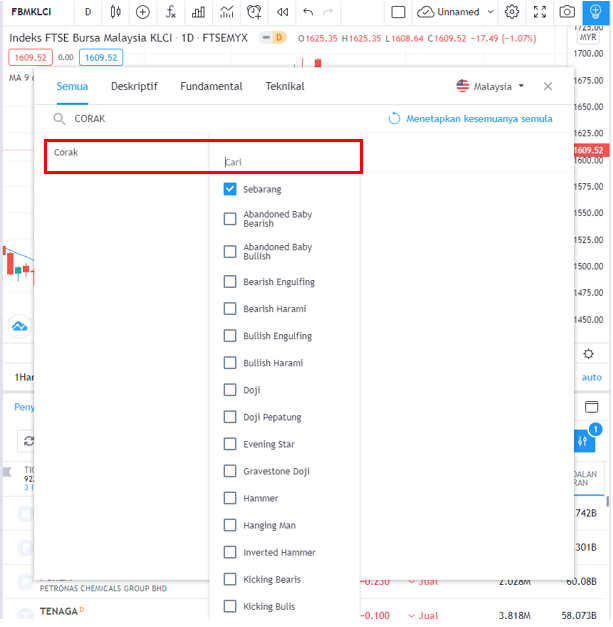Screen dimensions: 613x627
Task: Open the candlestick chart style selector
Action: point(115,12)
